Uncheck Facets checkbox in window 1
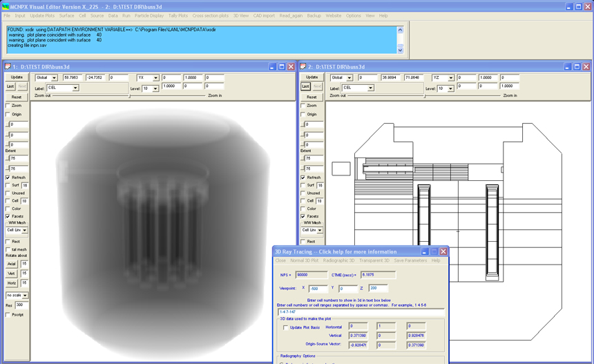This screenshot has width=594, height=364. (8, 216)
